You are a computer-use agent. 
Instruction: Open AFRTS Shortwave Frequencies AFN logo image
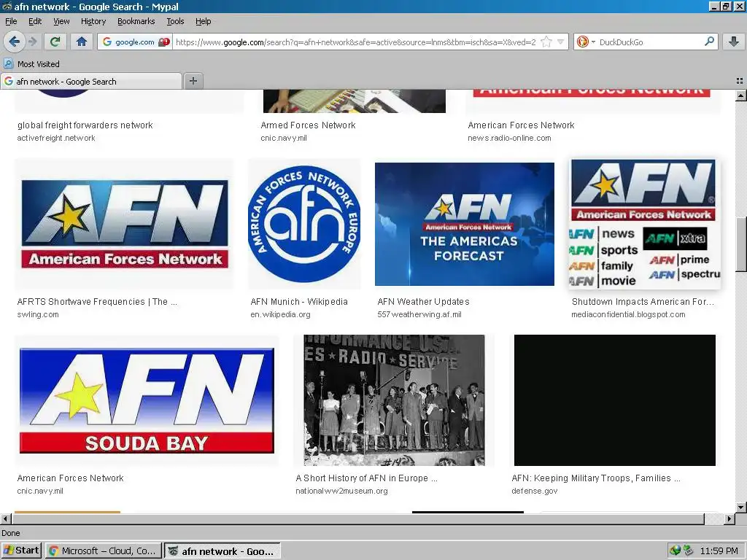pos(124,224)
